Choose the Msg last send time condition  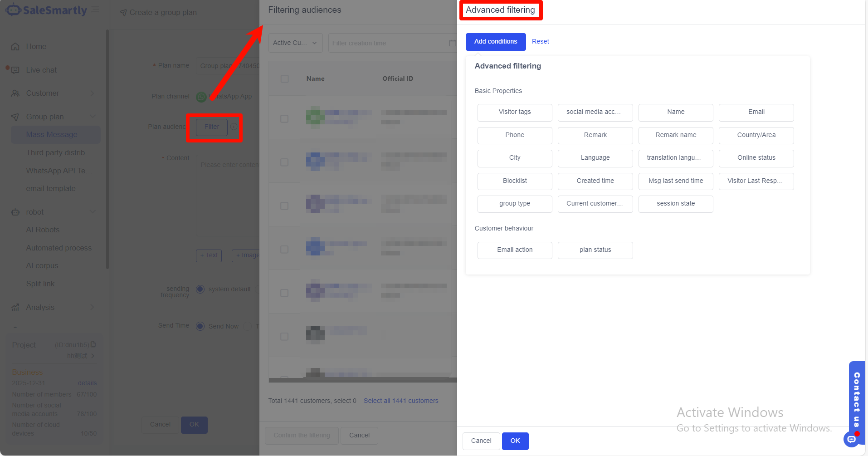click(x=676, y=181)
